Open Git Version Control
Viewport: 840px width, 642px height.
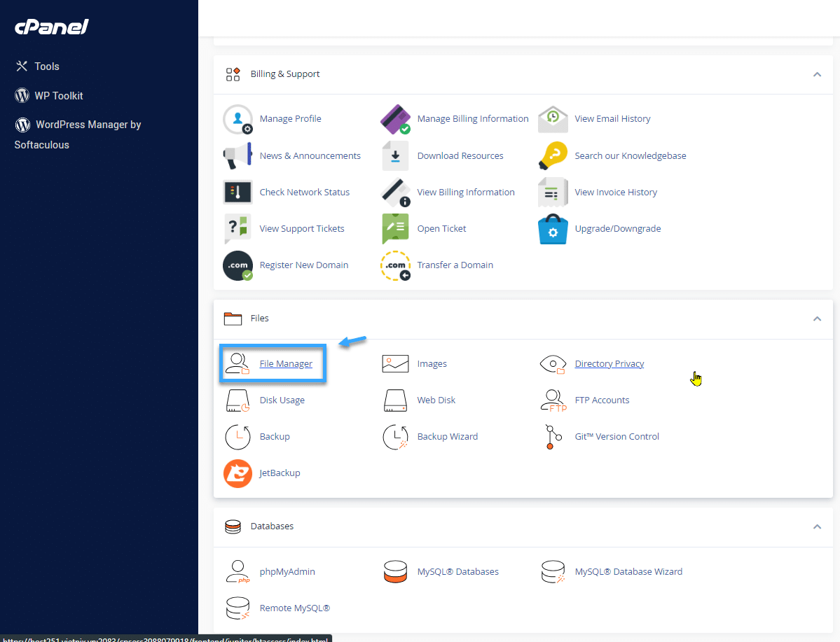click(617, 436)
